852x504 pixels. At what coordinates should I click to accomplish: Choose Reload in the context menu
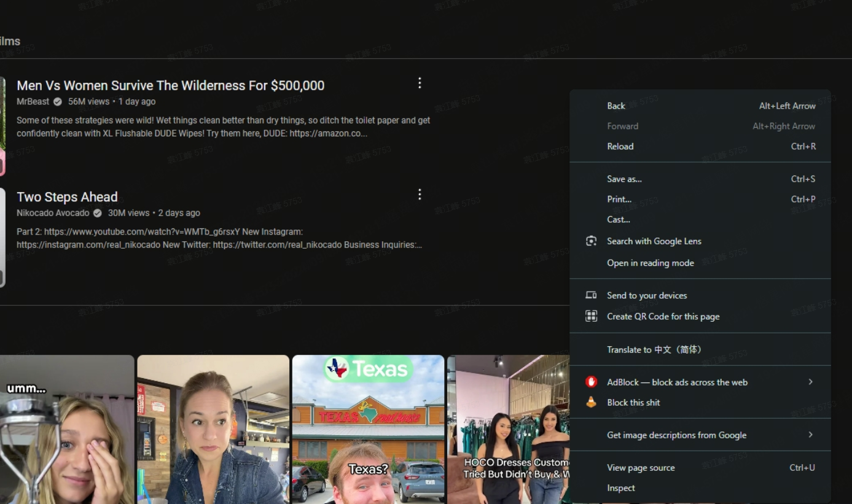[700, 146]
